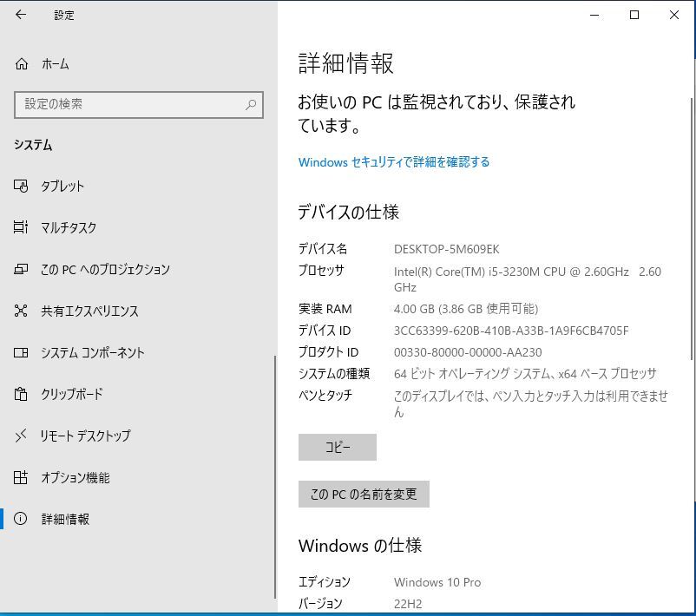Screen dimensions: 696x616
Task: Click the デバイス ID label
Action: [x=325, y=331]
